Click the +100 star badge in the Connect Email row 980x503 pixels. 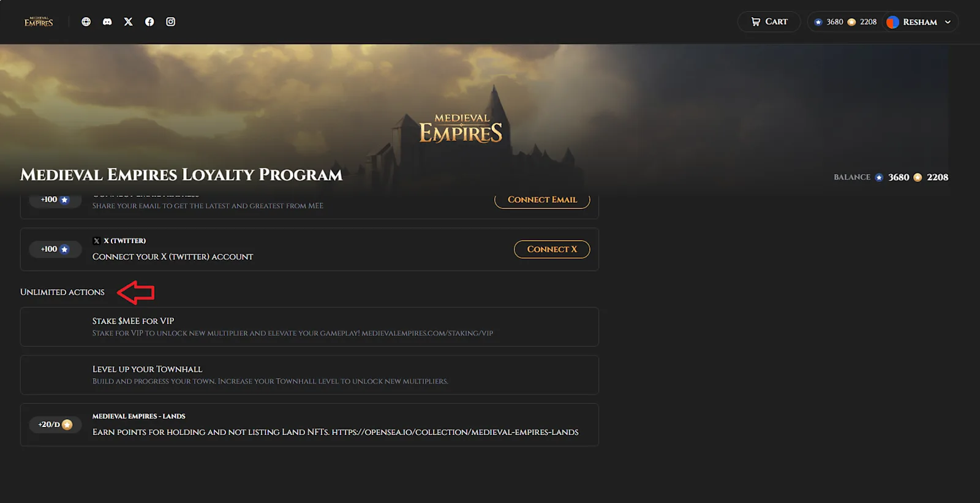[55, 200]
